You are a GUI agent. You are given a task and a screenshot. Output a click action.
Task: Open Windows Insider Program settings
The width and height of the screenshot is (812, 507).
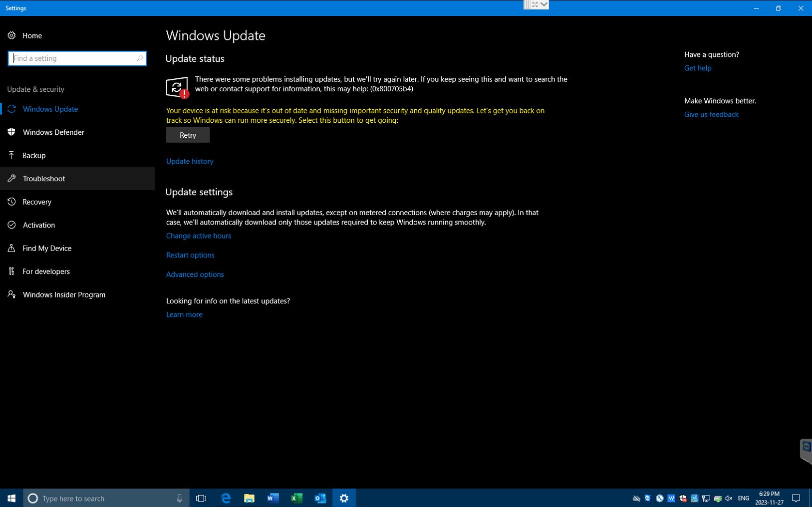point(77,294)
